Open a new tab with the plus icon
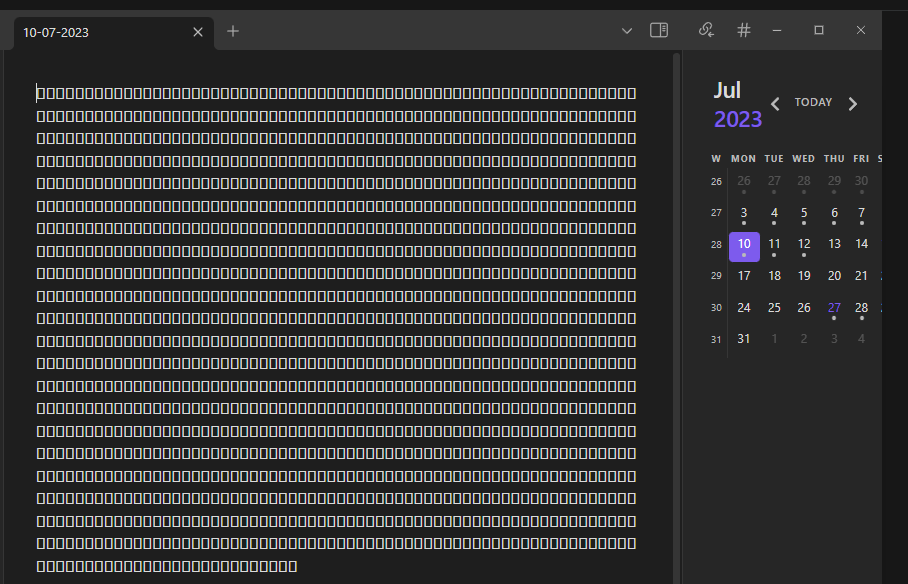908x584 pixels. [233, 31]
